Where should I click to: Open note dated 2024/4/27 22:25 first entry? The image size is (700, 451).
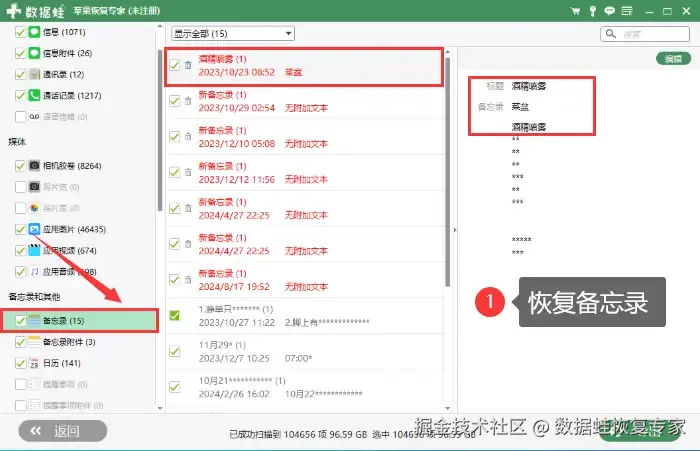tap(304, 209)
